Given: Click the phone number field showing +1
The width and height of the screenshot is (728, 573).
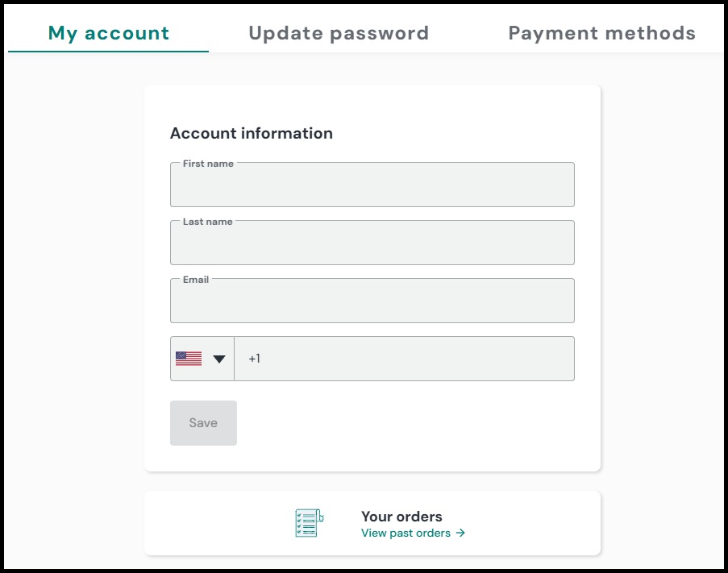Looking at the screenshot, I should 403,357.
